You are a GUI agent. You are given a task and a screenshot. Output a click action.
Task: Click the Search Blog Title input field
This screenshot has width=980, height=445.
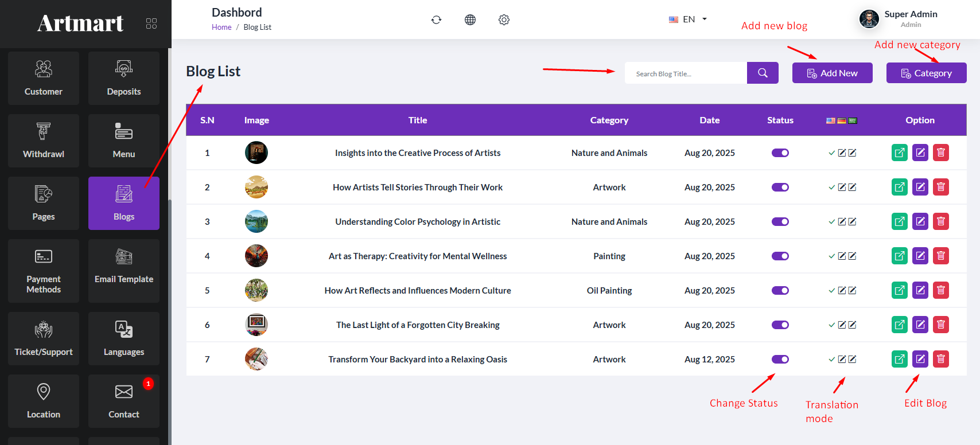(x=686, y=73)
